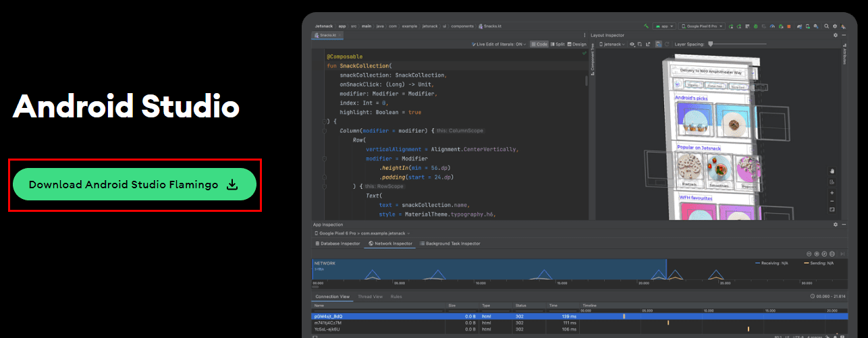Select the Rules tab
Screen dimensions: 868x338
pos(396,296)
